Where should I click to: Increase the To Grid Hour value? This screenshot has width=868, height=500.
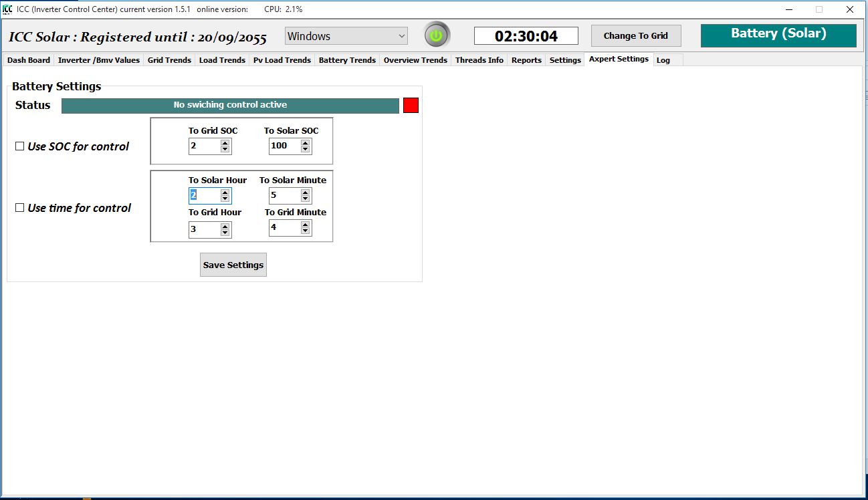point(225,227)
